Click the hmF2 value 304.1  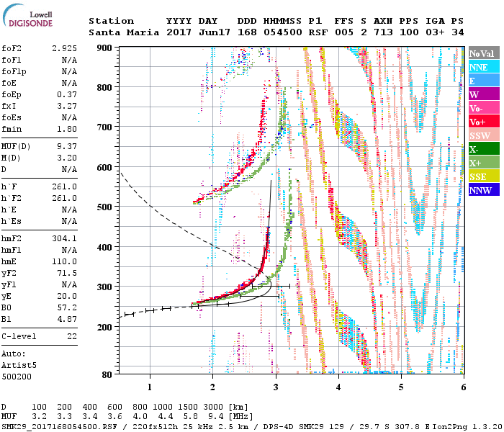(x=64, y=238)
